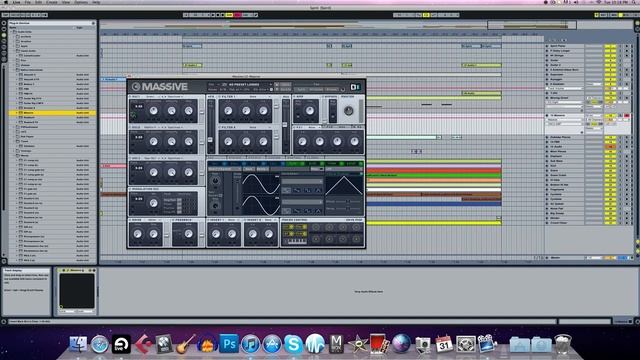
Task: Toggle Feedback section on/off in Massive
Action: tap(173, 220)
